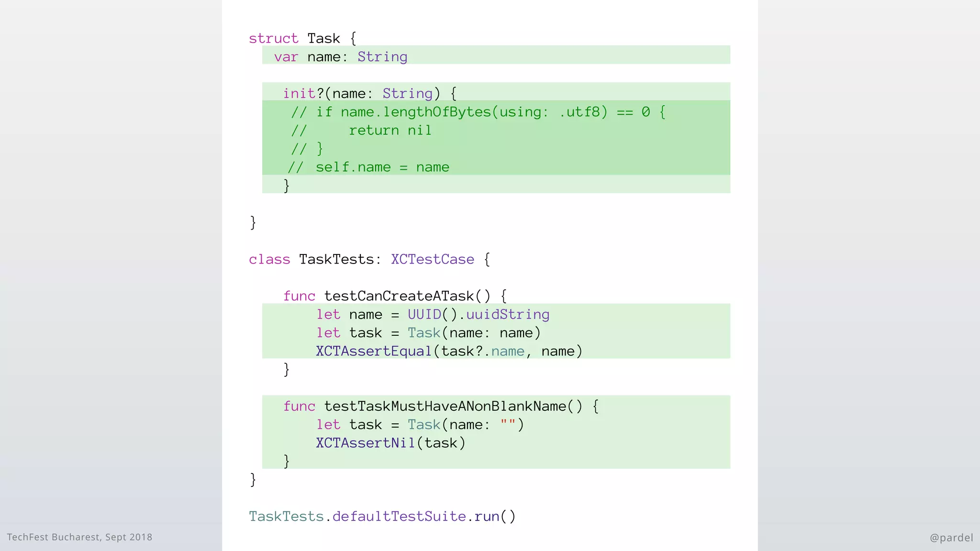Click the 'TaskTests.defaultTestSuite.run()' line
The height and width of the screenshot is (551, 980).
tap(382, 517)
